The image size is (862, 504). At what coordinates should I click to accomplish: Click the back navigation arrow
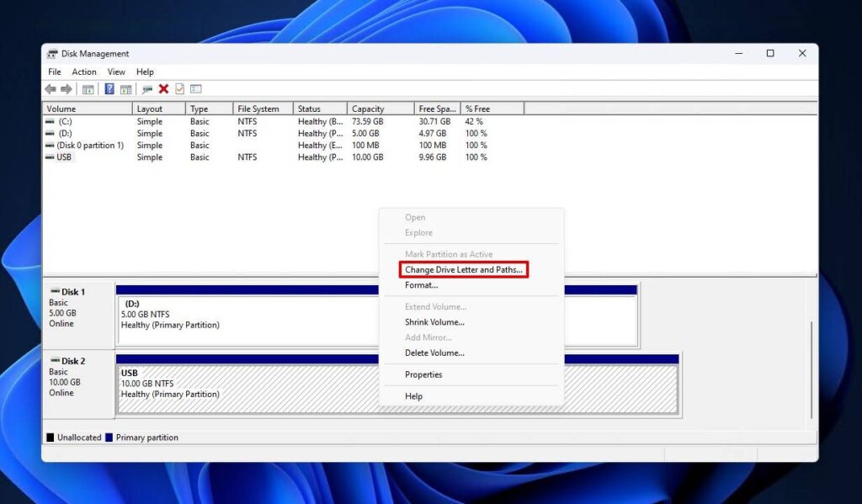click(x=51, y=88)
